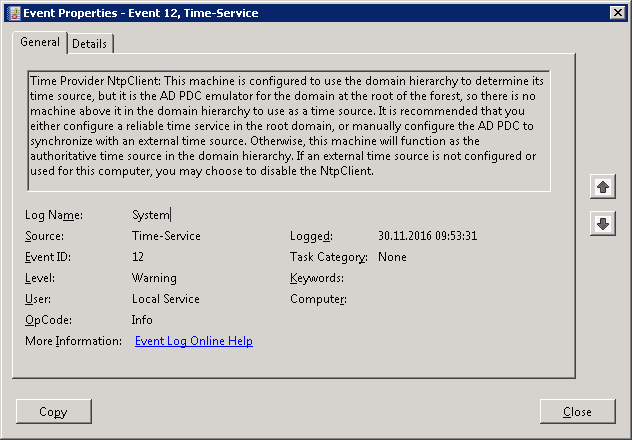Open the Event Log Online Help link

pyautogui.click(x=193, y=341)
